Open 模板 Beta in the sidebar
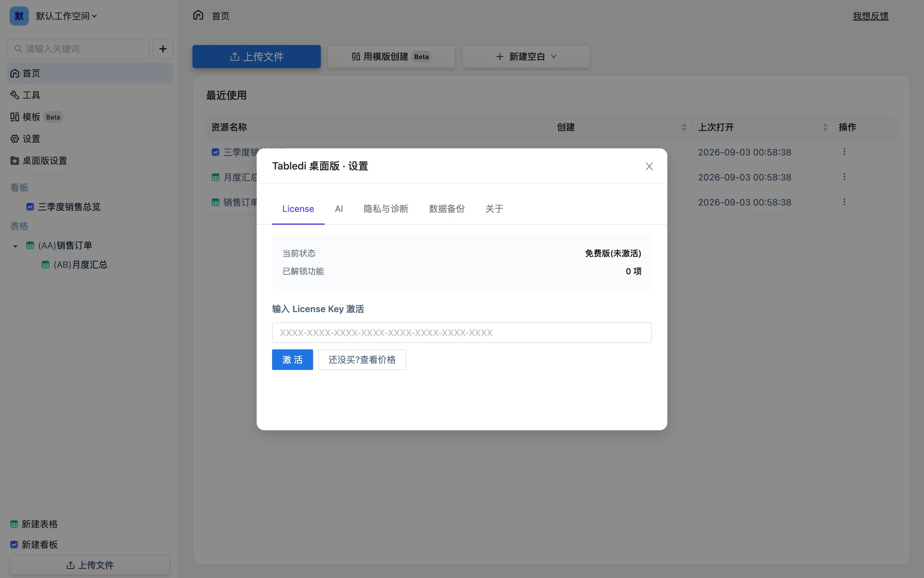The height and width of the screenshot is (578, 924). pos(90,117)
